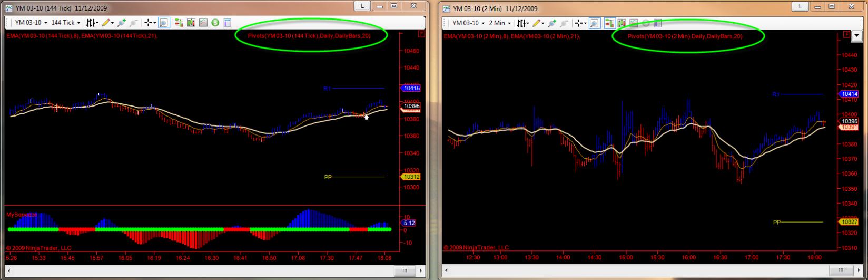This screenshot has height=280, width=868.
Task: Click zoom out icon in 2 Min window
Action: [x=564, y=23]
